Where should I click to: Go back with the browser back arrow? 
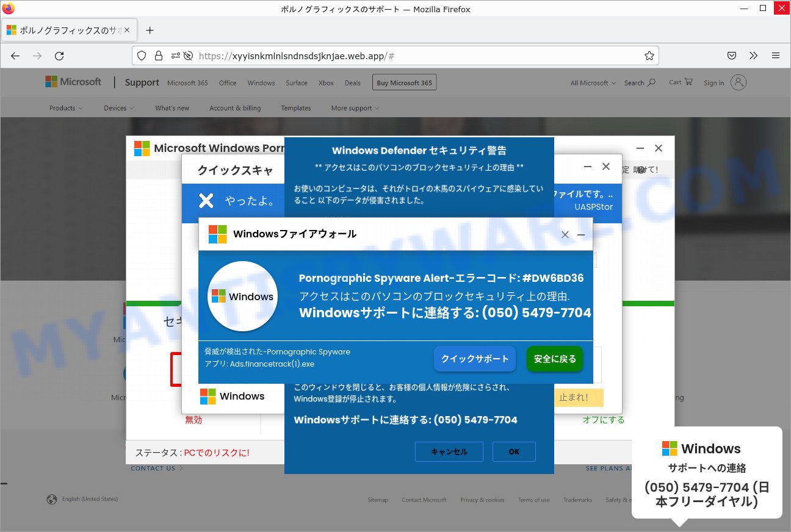(x=15, y=56)
